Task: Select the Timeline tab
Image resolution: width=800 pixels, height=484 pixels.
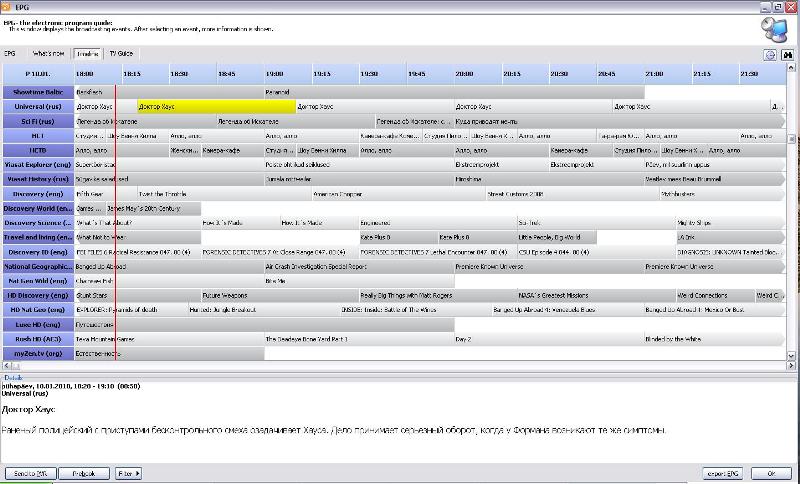Action: [88, 54]
